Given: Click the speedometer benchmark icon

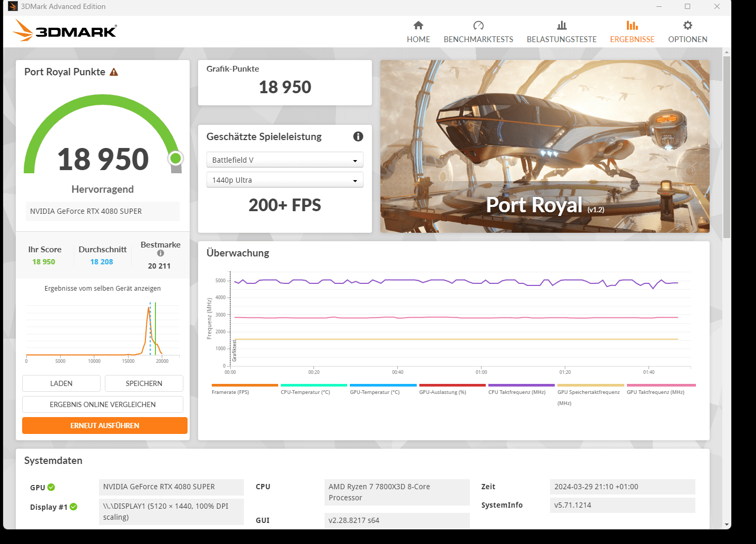Looking at the screenshot, I should pyautogui.click(x=478, y=25).
